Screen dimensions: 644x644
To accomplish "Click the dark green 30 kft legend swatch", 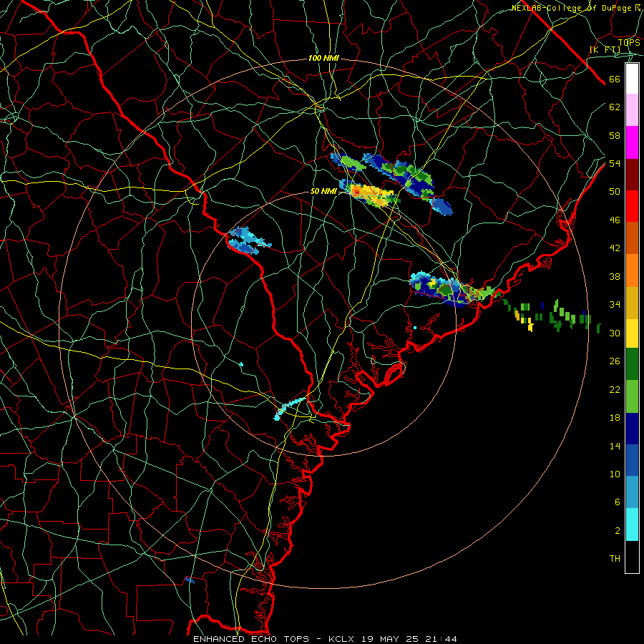I will tap(632, 364).
